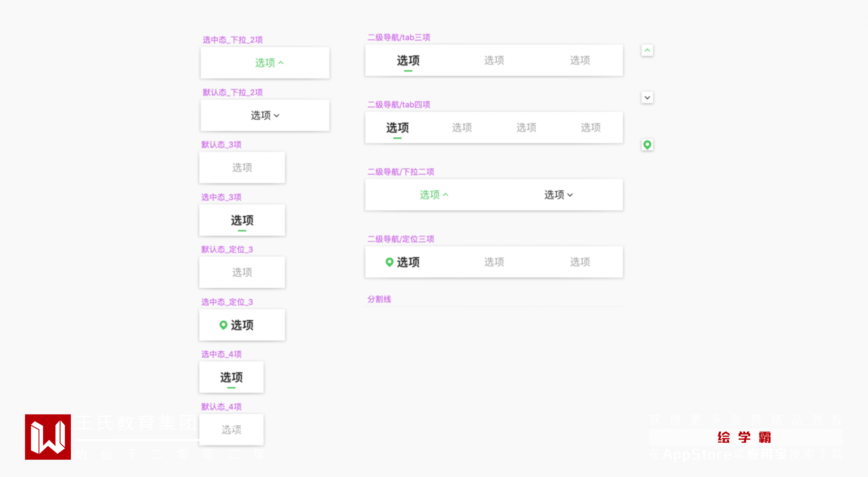The height and width of the screenshot is (477, 868).
Task: Click the gray 选项 under 默认态_定位_3
Action: point(242,272)
